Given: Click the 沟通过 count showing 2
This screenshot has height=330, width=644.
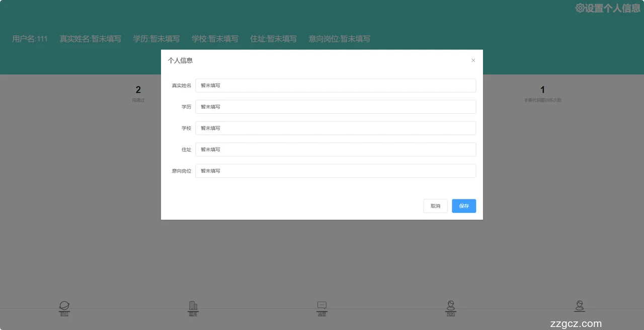Looking at the screenshot, I should 138,90.
